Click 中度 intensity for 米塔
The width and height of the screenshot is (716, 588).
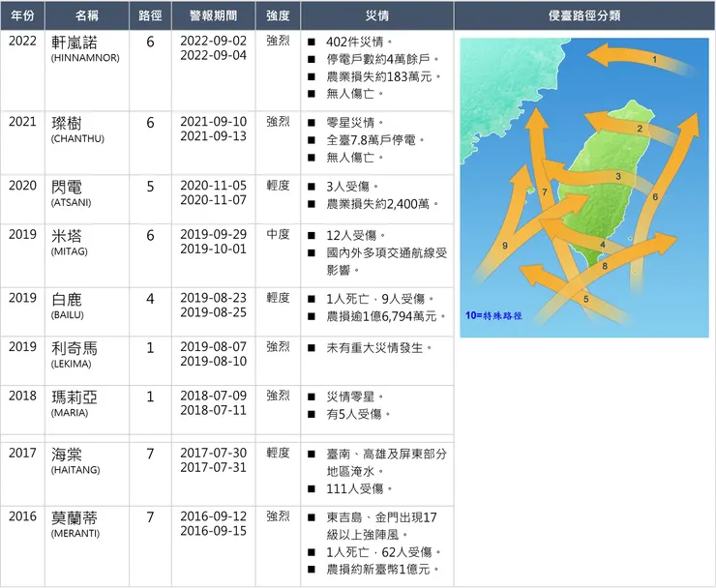(x=278, y=234)
